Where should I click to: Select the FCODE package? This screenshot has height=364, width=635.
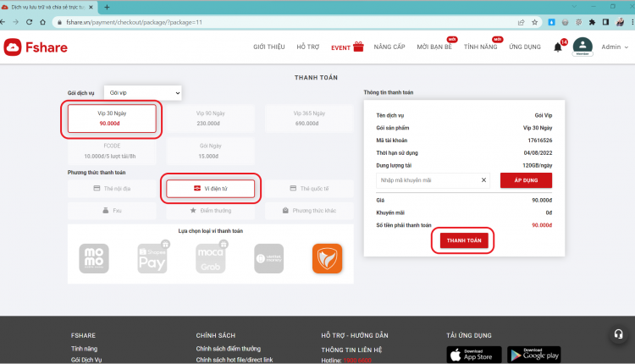(112, 151)
